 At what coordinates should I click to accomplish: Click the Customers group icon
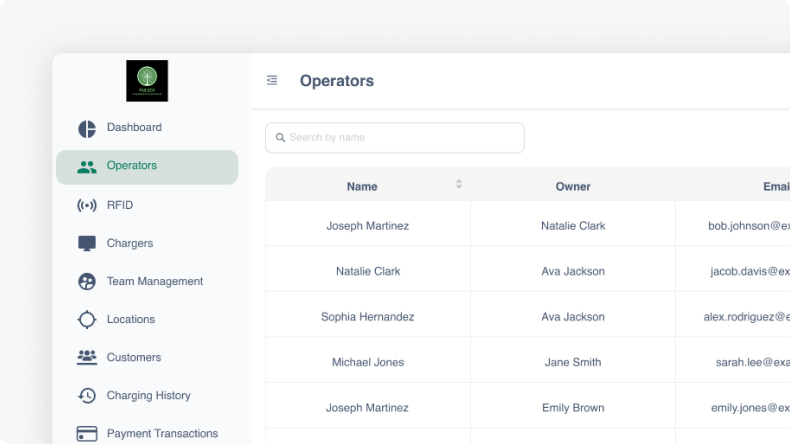[87, 358]
